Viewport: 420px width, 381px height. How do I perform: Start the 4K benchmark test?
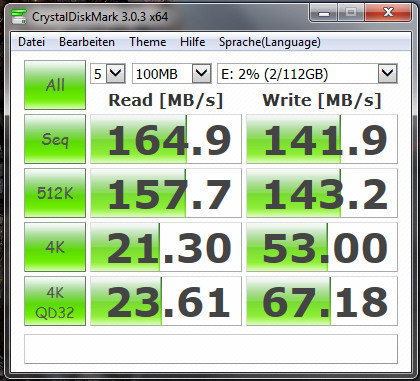(55, 247)
